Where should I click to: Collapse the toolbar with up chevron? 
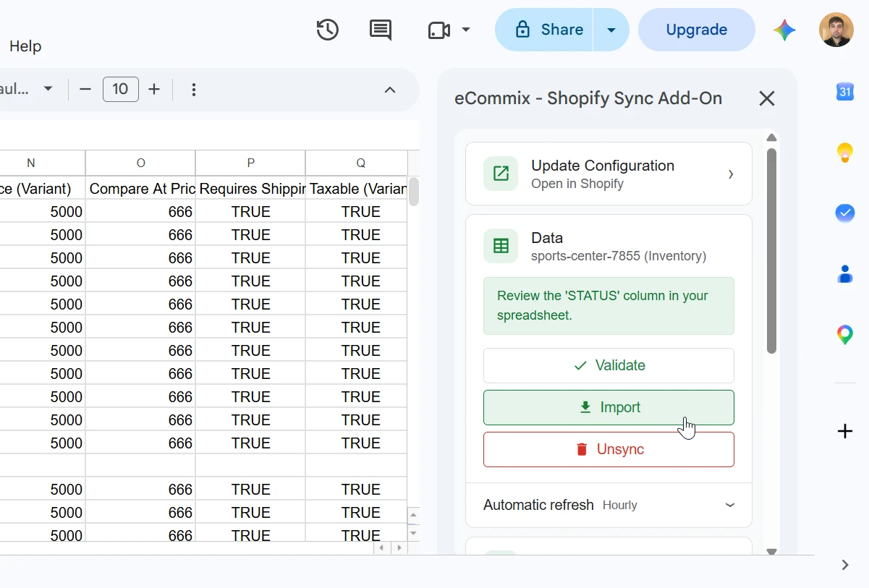point(390,90)
